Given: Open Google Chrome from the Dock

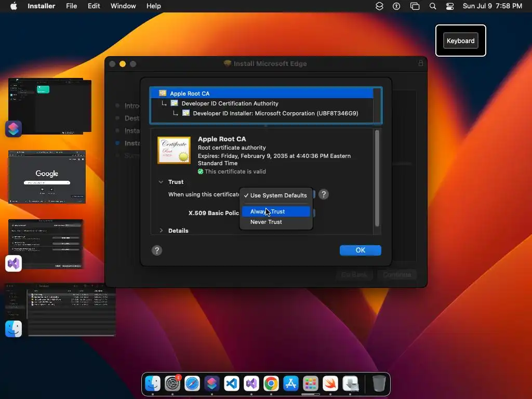Looking at the screenshot, I should pyautogui.click(x=271, y=384).
